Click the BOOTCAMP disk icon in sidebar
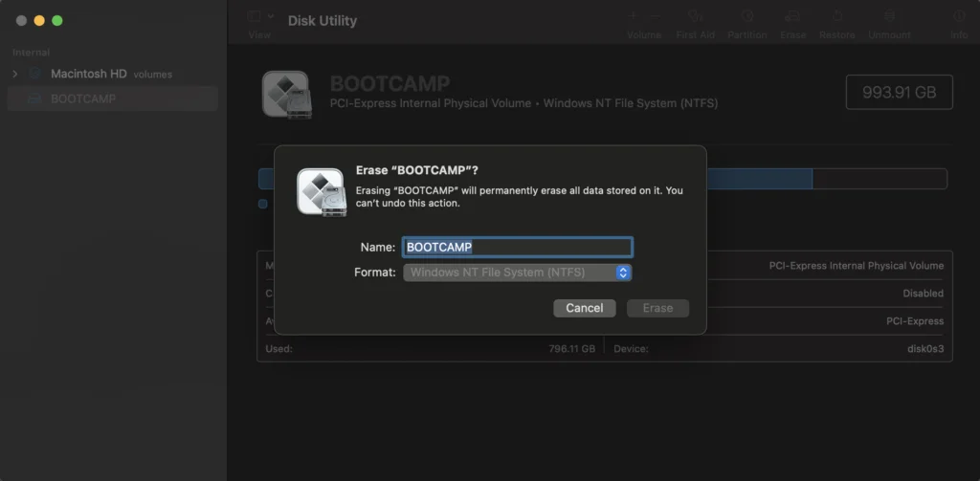The width and height of the screenshot is (980, 481). pyautogui.click(x=35, y=98)
